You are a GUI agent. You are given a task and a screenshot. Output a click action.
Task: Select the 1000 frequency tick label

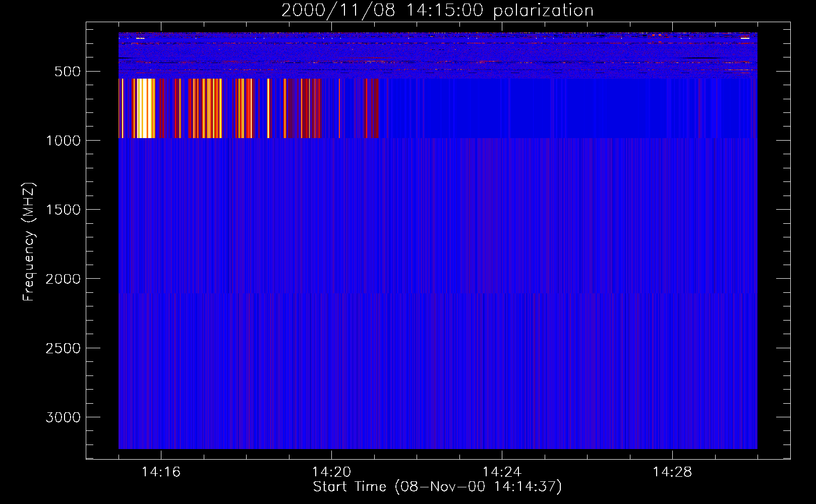coord(63,141)
